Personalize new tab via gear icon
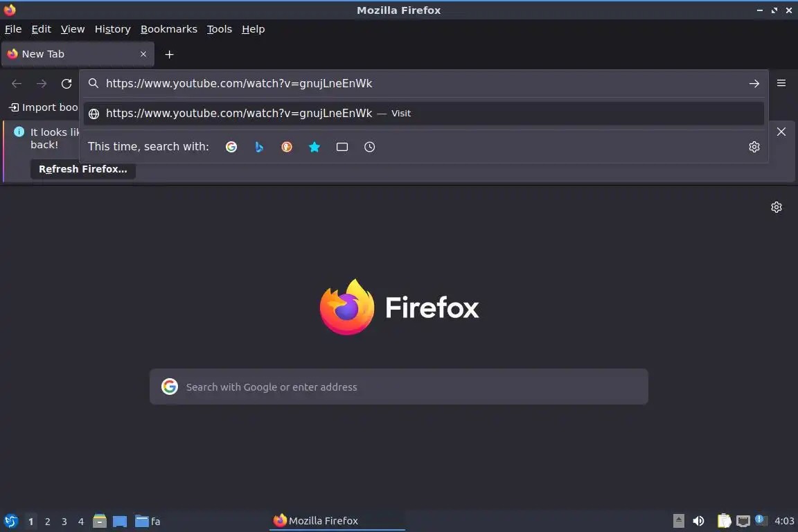 click(776, 207)
